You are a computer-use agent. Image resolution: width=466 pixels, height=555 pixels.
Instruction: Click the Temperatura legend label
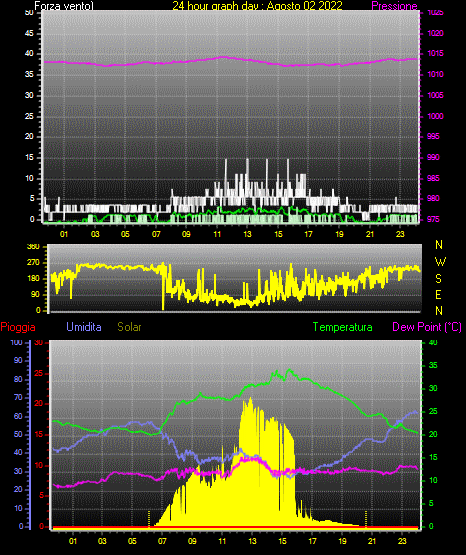[342, 327]
